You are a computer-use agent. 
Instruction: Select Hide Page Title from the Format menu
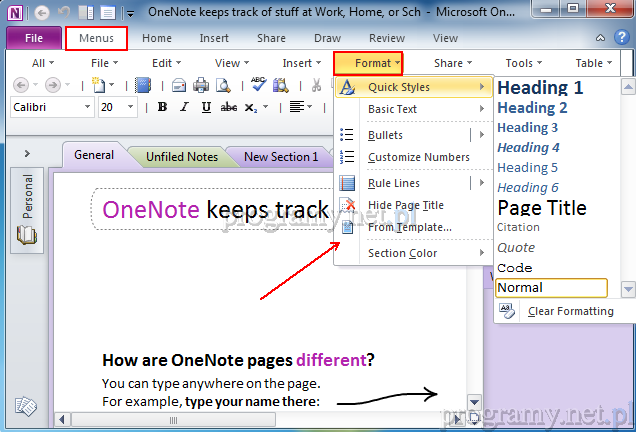[x=405, y=205]
